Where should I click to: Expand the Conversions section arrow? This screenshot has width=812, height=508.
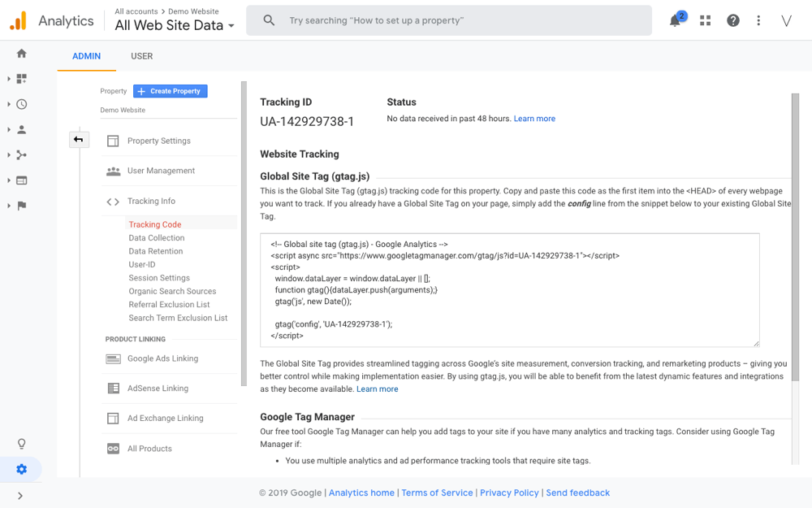pos(8,206)
